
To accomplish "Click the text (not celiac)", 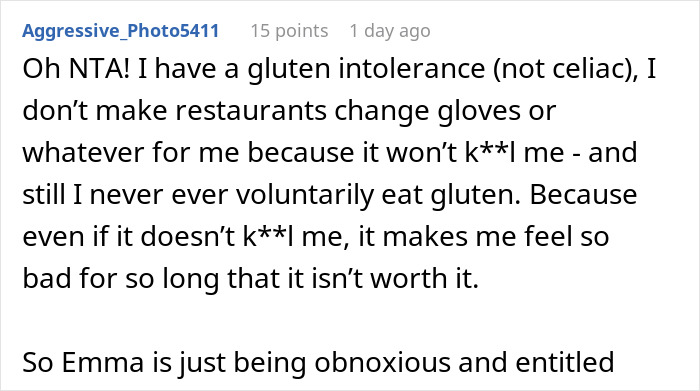I will coord(565,69).
